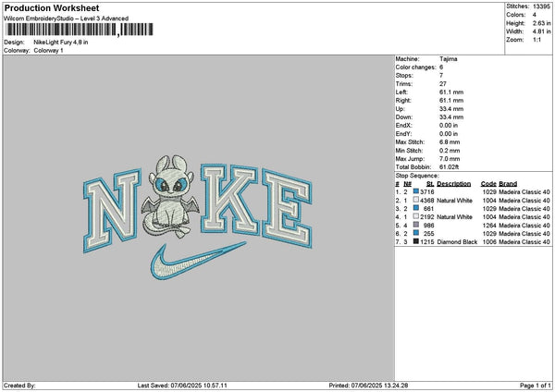This screenshot has height=392, width=555.
Task: Click the 'Brand' column header
Action: click(x=508, y=184)
